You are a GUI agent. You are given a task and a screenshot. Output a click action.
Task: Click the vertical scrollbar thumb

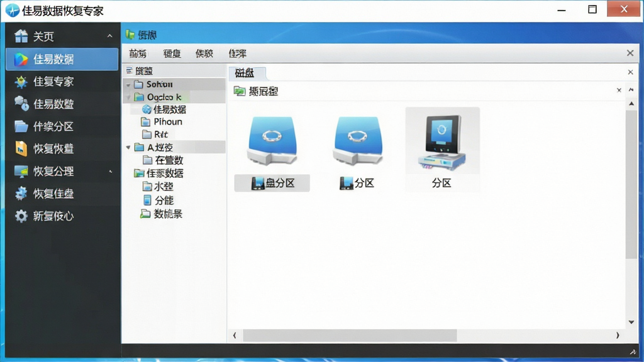click(x=631, y=184)
